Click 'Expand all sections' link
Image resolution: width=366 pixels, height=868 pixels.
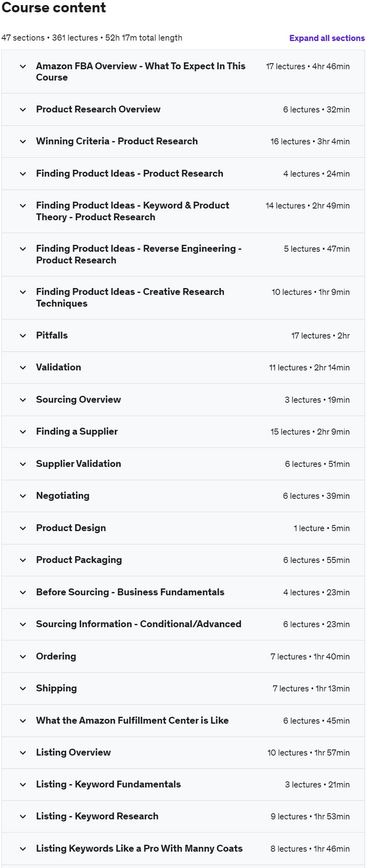click(327, 38)
